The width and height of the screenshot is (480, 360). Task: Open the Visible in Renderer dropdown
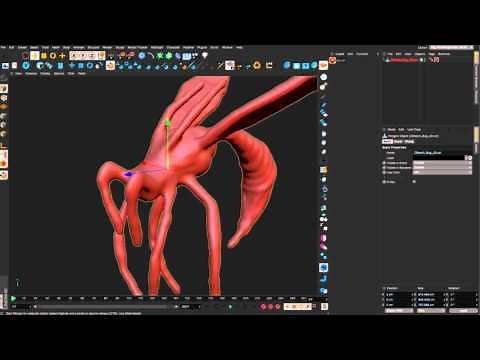click(443, 168)
